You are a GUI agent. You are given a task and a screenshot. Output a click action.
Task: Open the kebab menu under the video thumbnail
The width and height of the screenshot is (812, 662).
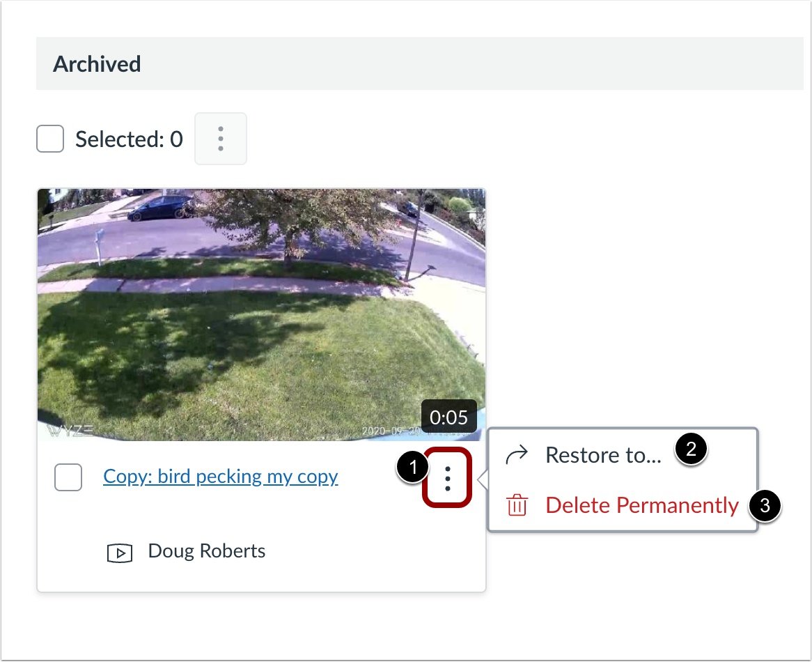(448, 477)
